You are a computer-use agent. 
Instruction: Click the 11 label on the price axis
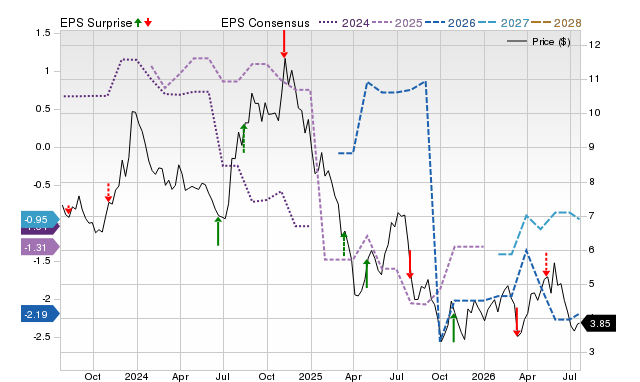[x=595, y=79]
